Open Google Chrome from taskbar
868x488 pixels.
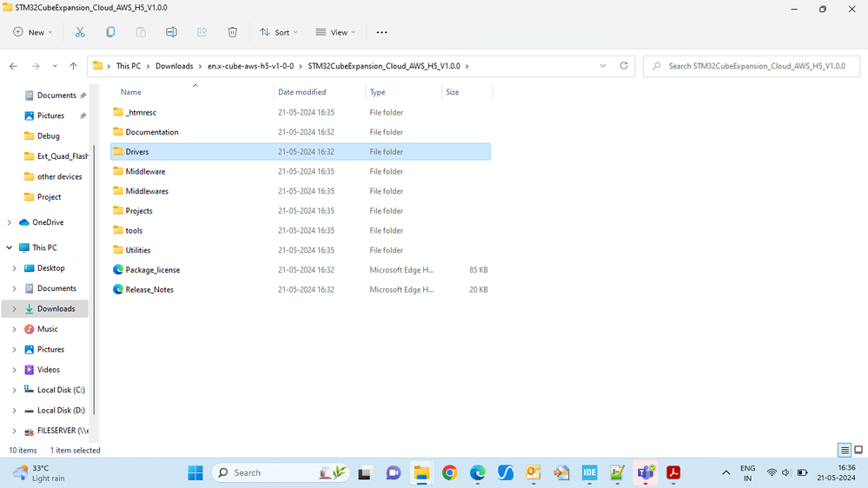tap(449, 472)
